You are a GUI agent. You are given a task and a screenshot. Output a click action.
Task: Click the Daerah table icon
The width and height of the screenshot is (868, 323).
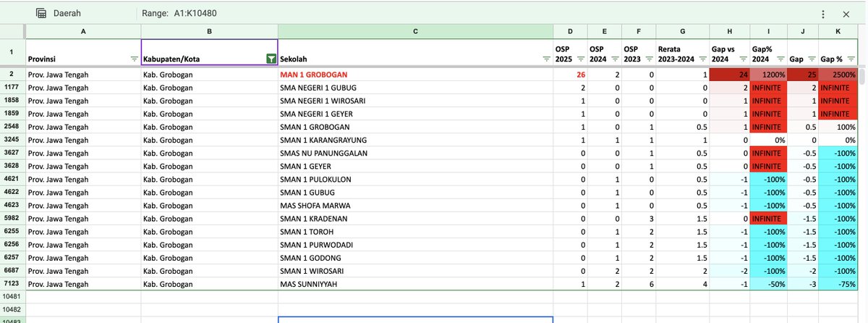point(41,13)
